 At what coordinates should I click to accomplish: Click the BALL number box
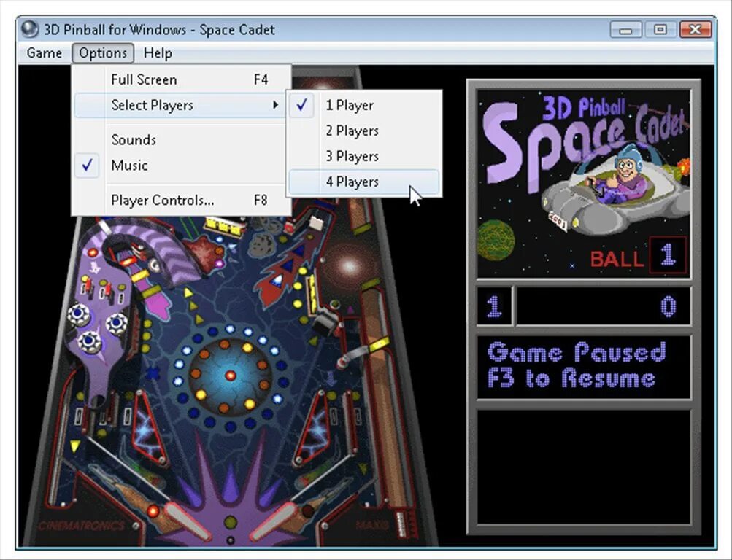coord(668,255)
